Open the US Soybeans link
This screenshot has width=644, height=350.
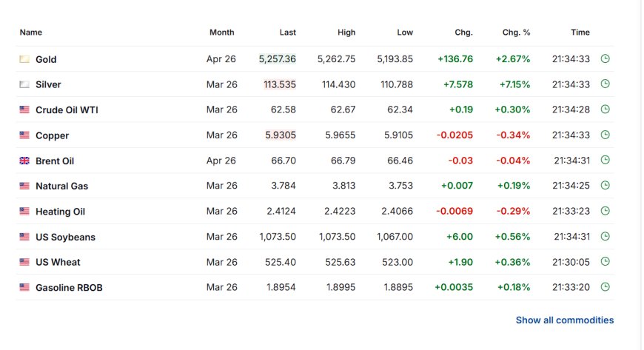coord(65,237)
